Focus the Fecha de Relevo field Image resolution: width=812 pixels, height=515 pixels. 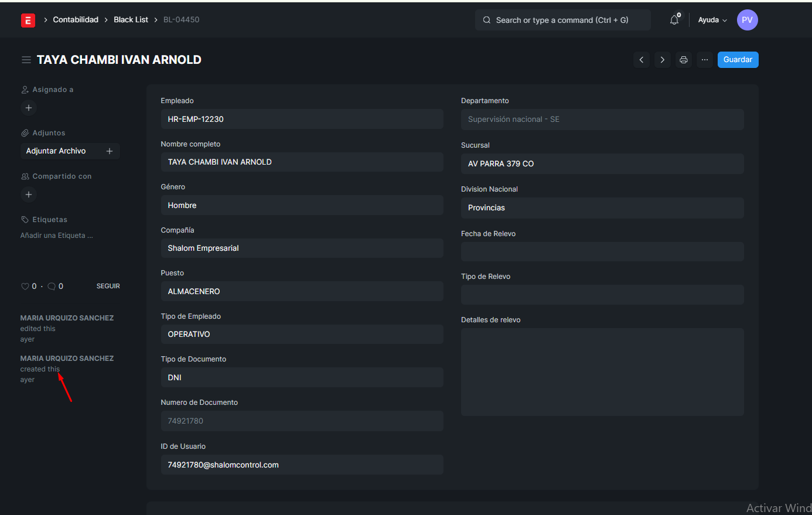point(602,252)
